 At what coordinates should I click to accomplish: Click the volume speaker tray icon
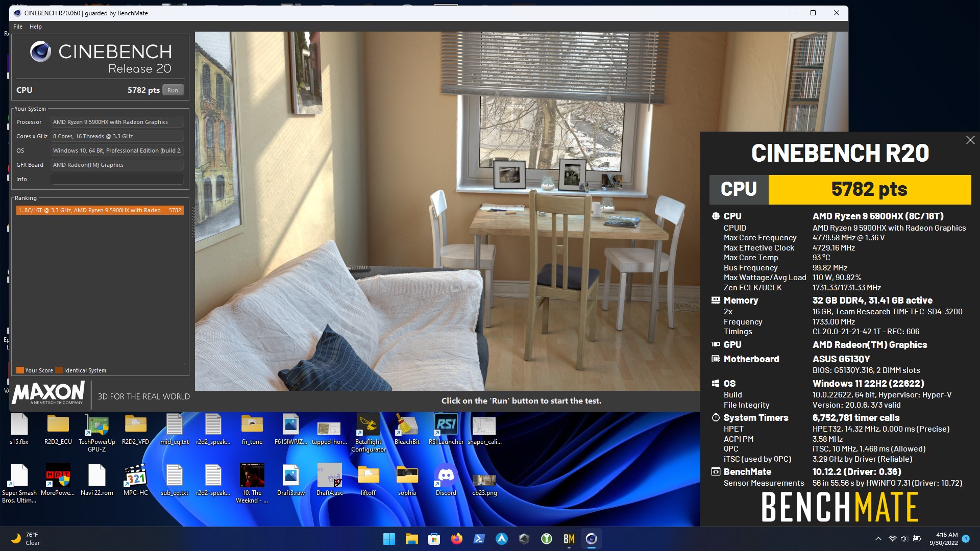pos(904,539)
